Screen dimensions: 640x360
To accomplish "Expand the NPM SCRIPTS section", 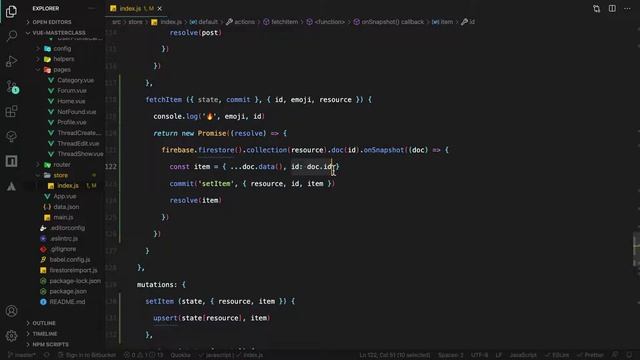I will 51,344.
